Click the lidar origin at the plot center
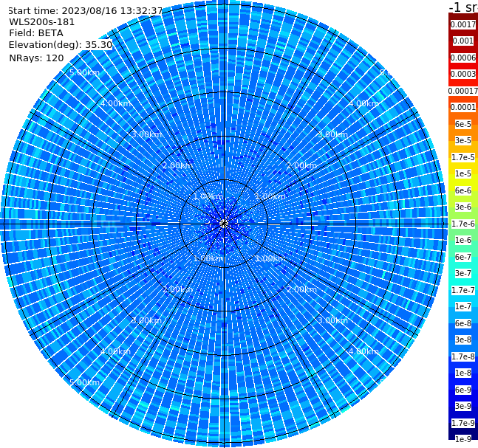The width and height of the screenshot is (478, 448). click(x=224, y=224)
